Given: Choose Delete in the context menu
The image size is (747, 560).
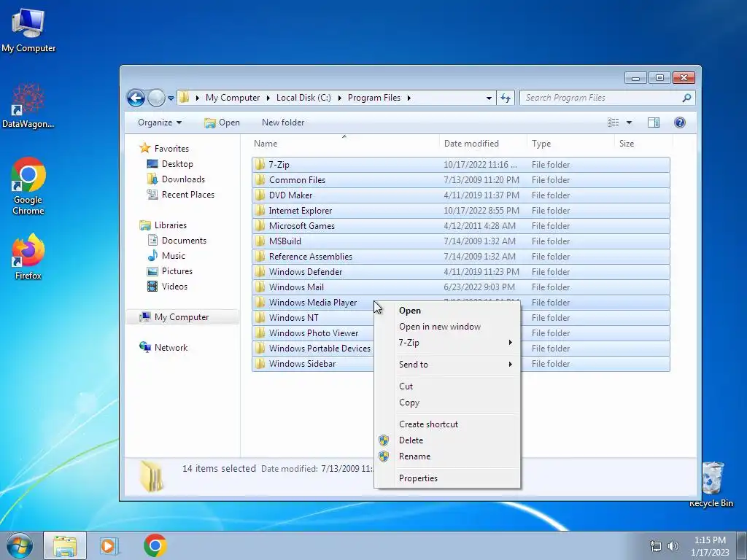Looking at the screenshot, I should coord(447,440).
